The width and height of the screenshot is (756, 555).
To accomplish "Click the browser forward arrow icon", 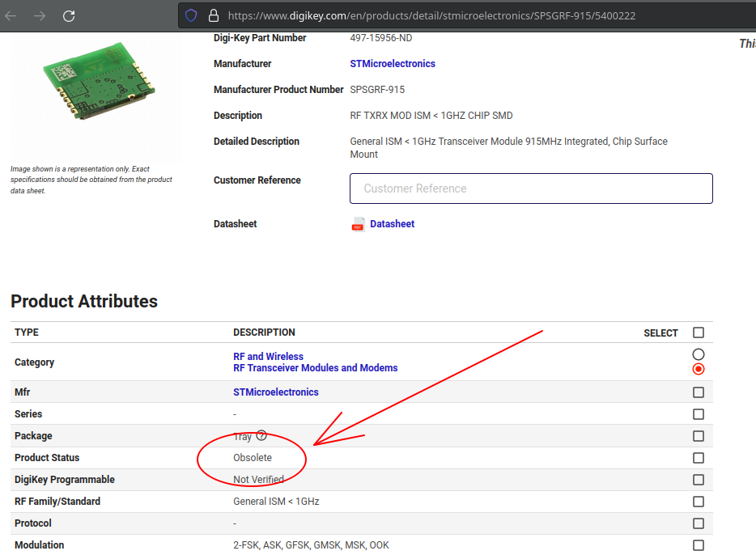I will [x=40, y=15].
